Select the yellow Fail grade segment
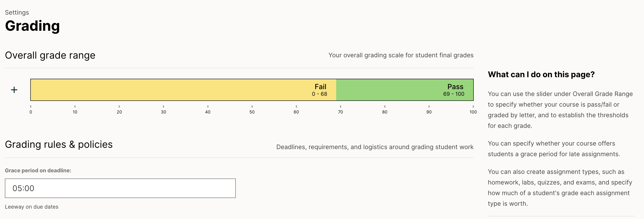This screenshot has width=644, height=219. click(x=183, y=90)
